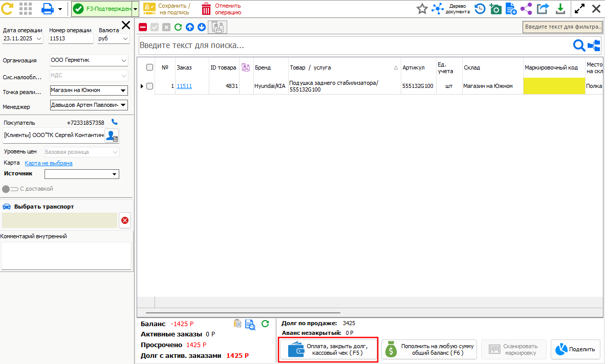The image size is (605, 364).
Task: Check the checkbox in row 1
Action: point(149,86)
